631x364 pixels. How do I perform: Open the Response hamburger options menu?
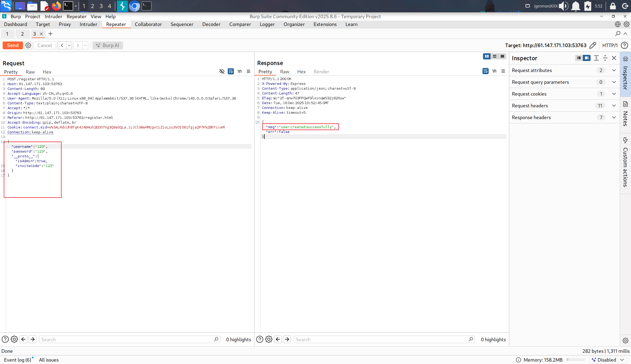coord(503,71)
